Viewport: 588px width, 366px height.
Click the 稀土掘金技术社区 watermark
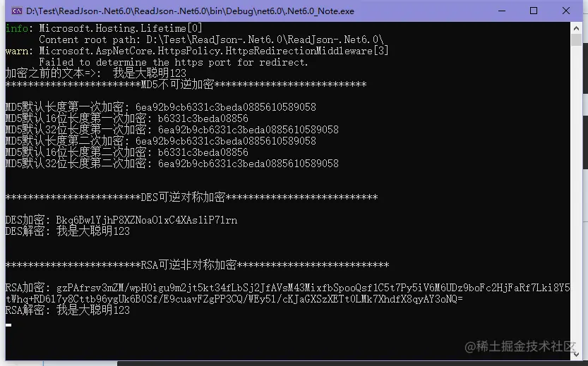[520, 346]
